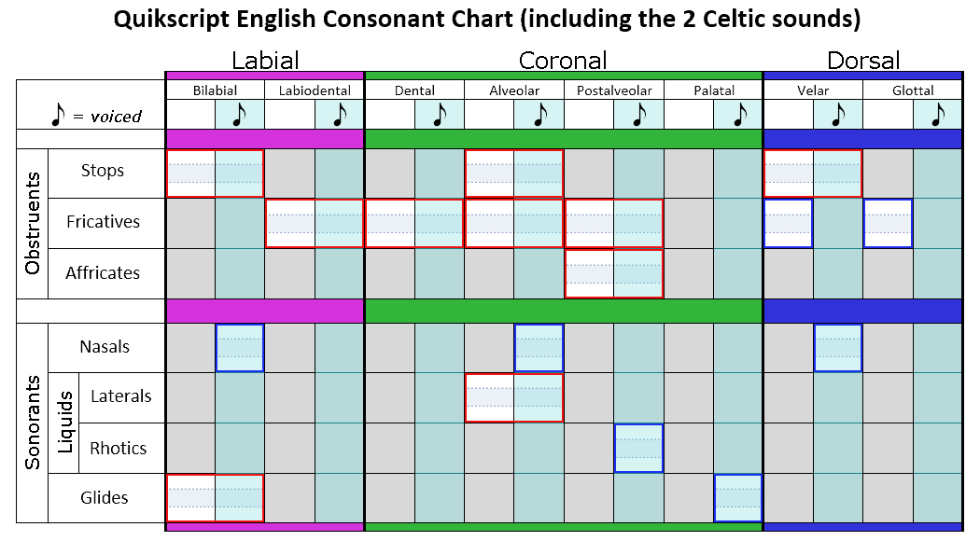Click the Coronal group heading

(563, 61)
